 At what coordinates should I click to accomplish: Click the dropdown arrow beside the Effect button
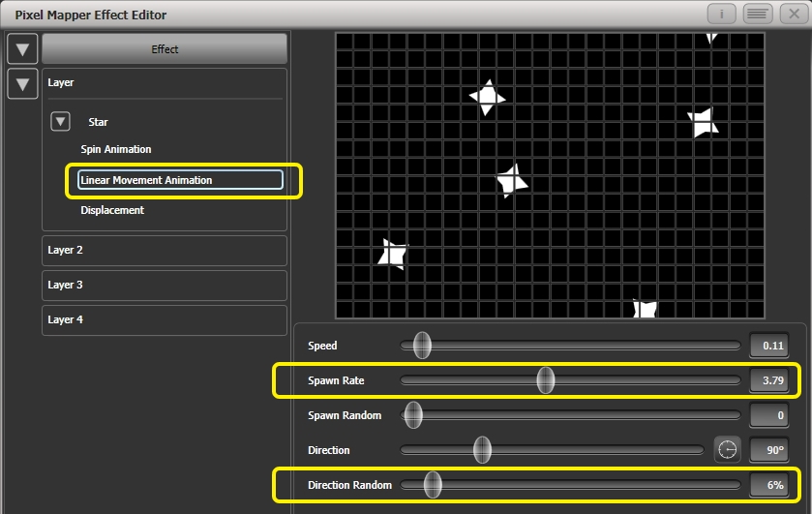coord(22,49)
